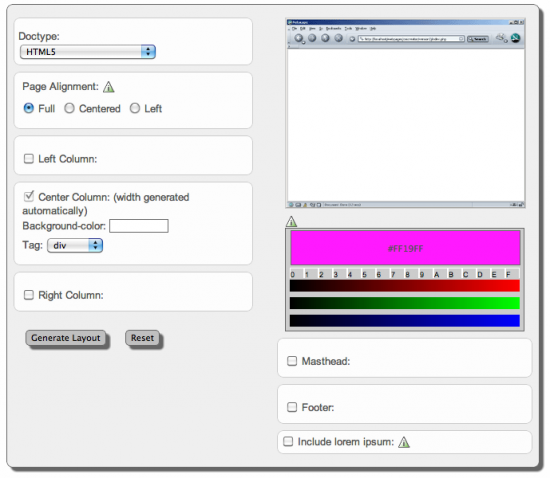Click the warning icon above the color picker
The image size is (550, 478).
(x=291, y=221)
